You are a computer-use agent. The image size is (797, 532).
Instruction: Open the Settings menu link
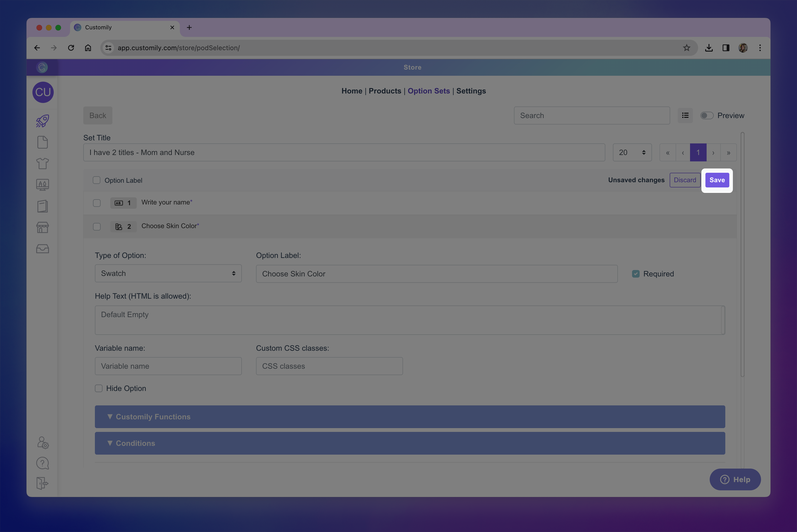(x=471, y=91)
